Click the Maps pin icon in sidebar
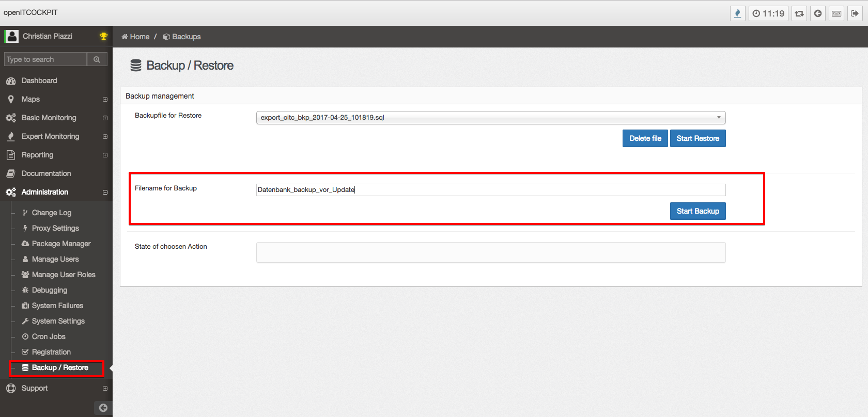Screen dimensions: 868x417 pos(11,99)
